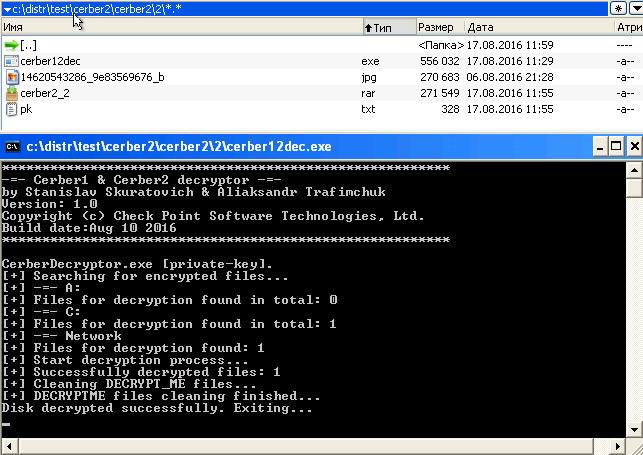Image resolution: width=643 pixels, height=455 pixels.
Task: Click the size value 328
Action: 450,109
